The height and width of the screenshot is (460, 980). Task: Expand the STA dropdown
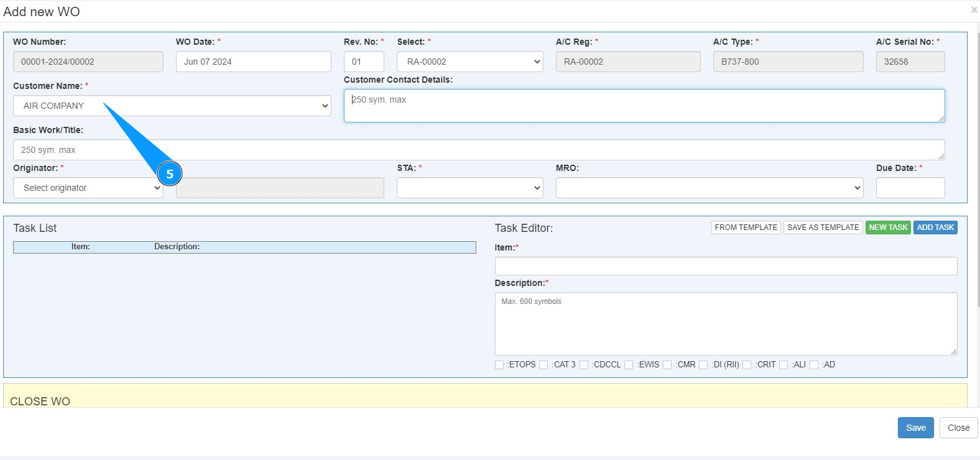point(470,188)
